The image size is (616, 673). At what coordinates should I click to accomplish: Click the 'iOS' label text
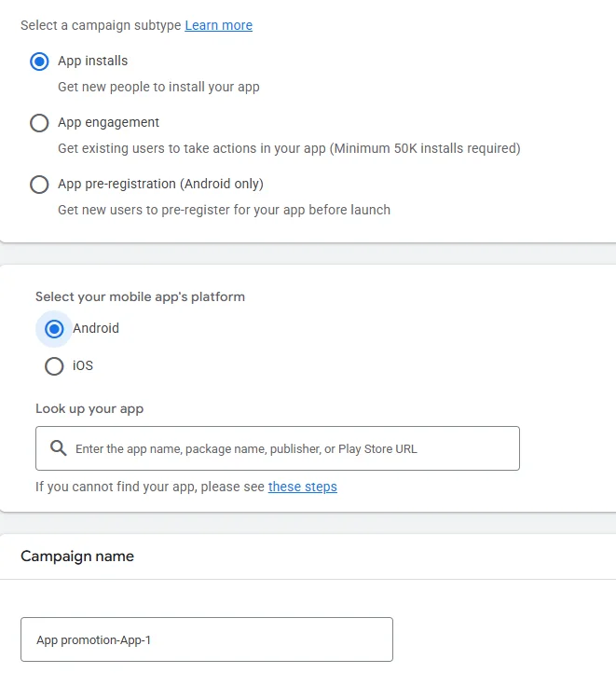click(83, 365)
